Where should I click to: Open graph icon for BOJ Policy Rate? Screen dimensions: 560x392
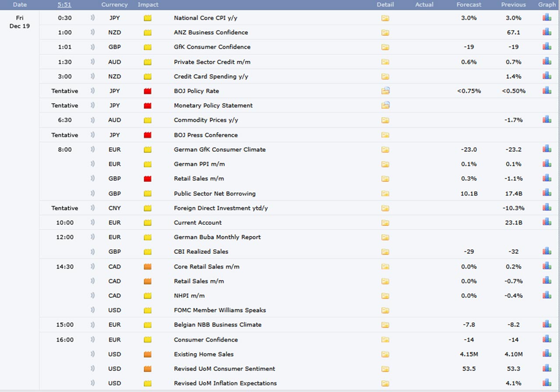tap(546, 91)
